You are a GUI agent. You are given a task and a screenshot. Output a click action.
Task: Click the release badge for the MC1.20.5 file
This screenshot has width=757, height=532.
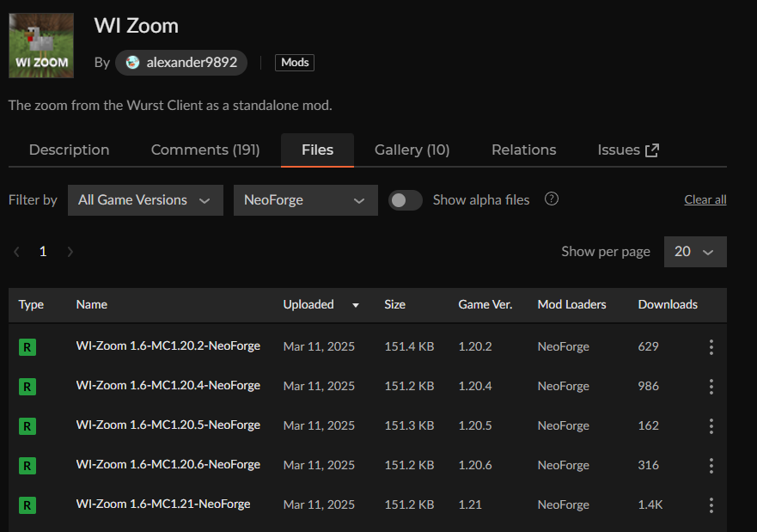(x=27, y=426)
